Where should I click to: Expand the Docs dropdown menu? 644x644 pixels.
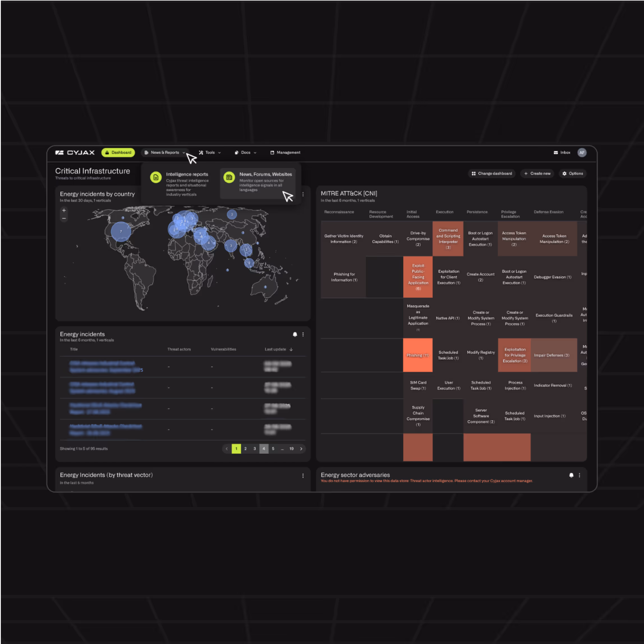tap(246, 152)
